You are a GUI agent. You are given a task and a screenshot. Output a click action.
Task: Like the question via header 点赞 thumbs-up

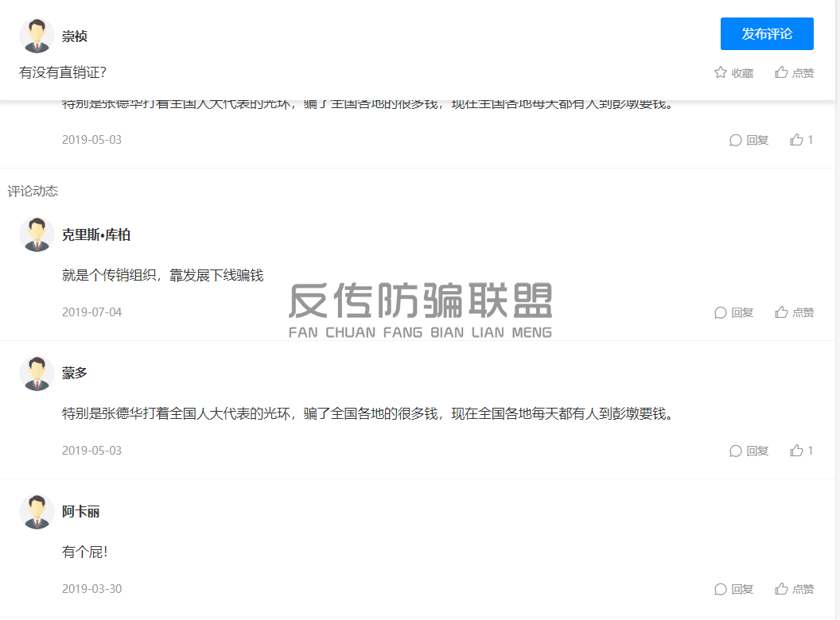[x=782, y=73]
